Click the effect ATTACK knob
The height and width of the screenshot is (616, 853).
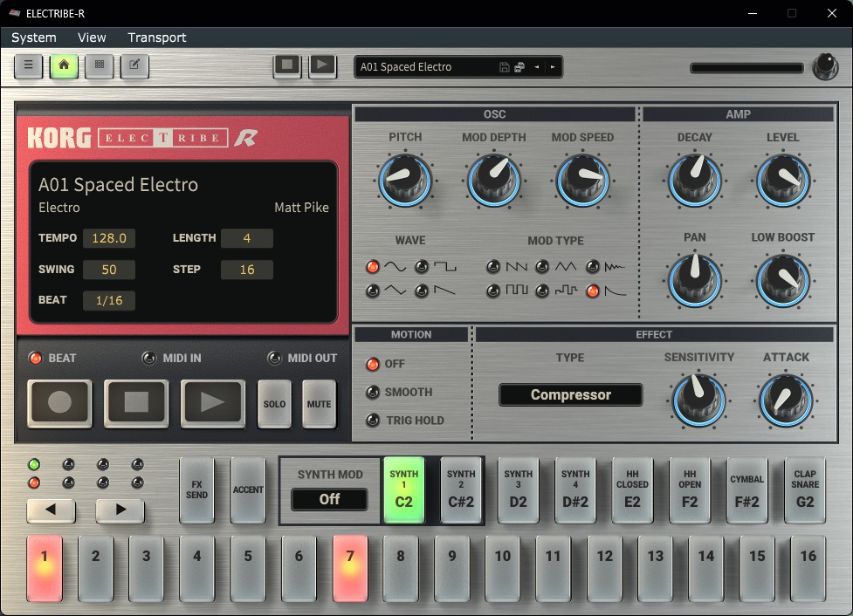tap(786, 400)
